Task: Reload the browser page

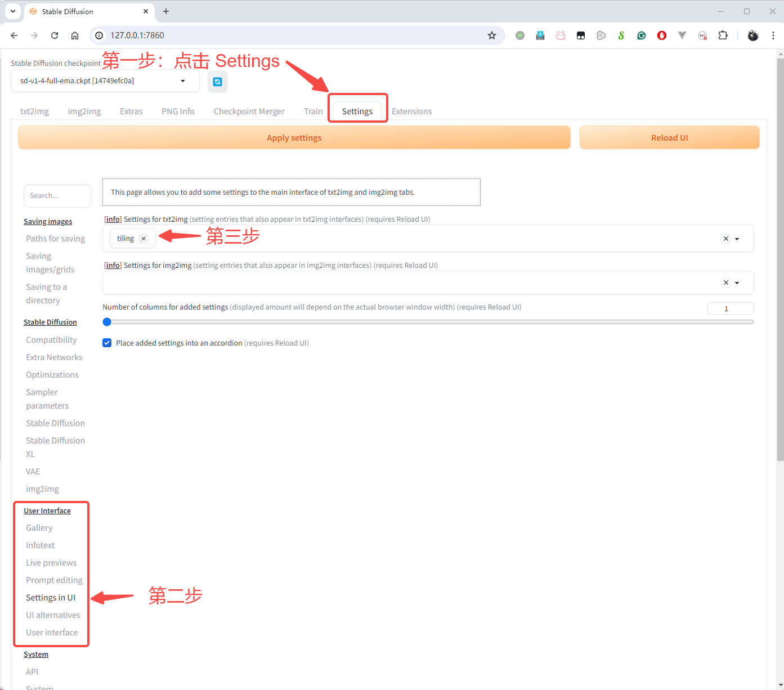Action: pyautogui.click(x=55, y=35)
